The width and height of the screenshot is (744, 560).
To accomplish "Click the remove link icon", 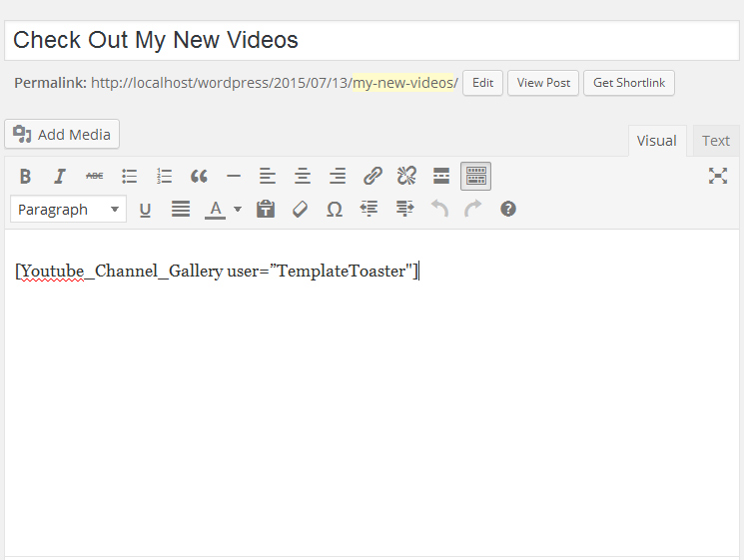I will [x=406, y=177].
